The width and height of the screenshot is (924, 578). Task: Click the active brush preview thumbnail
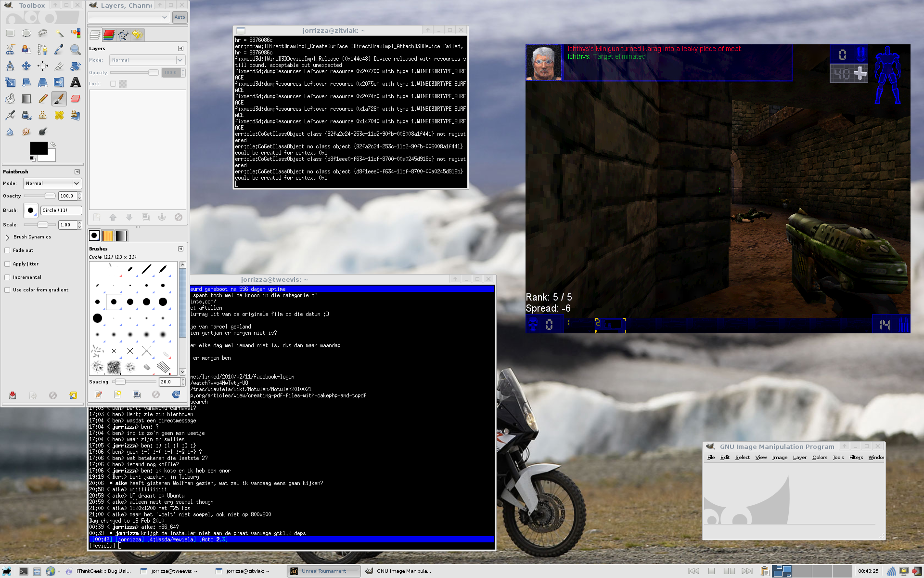[x=30, y=210]
